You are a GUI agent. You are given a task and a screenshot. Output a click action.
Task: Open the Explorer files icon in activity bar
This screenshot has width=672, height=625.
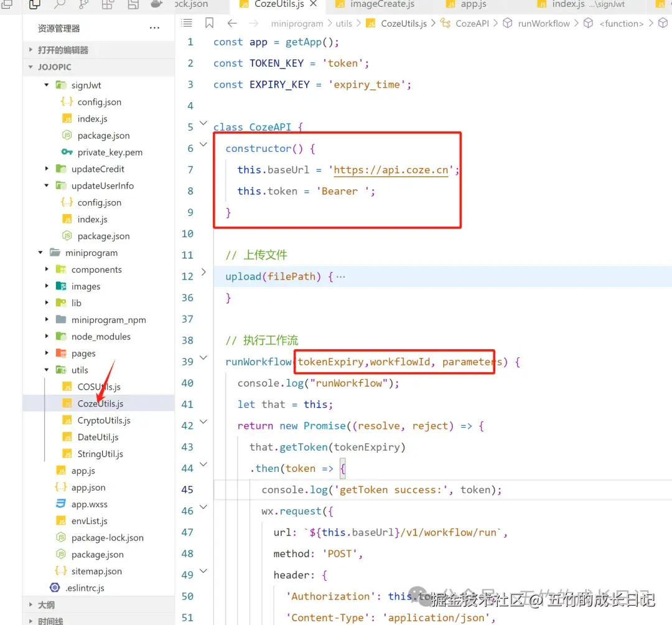click(35, 4)
